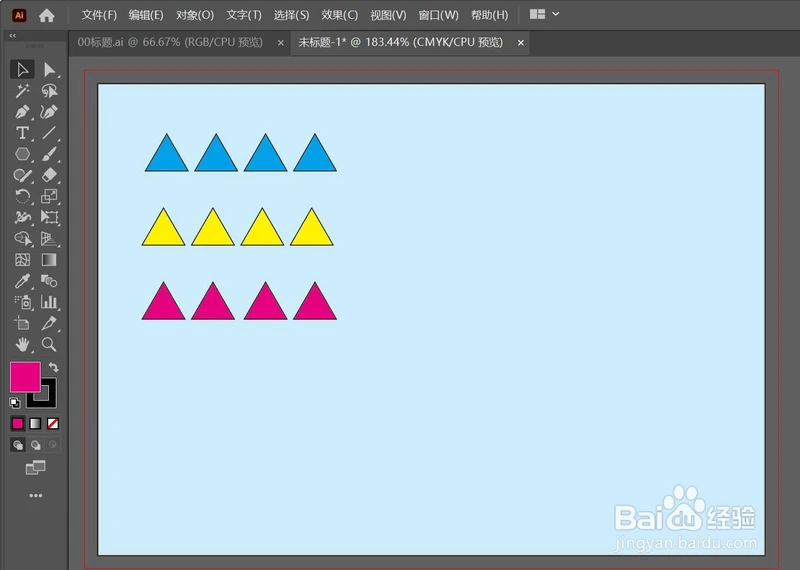Reset to default fill and stroke

click(15, 403)
